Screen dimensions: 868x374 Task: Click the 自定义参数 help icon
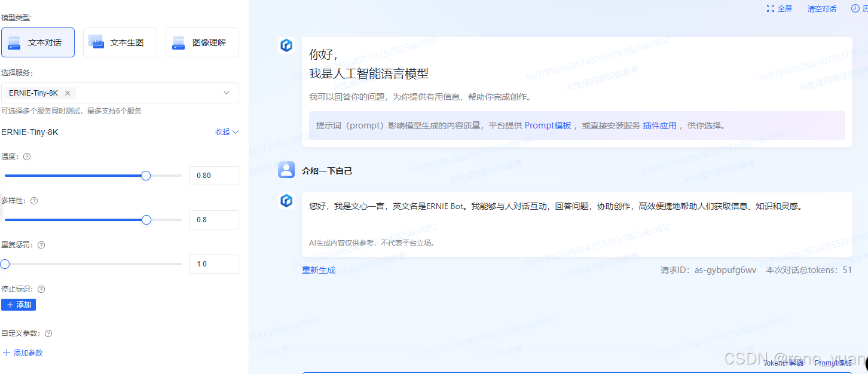[x=48, y=333]
